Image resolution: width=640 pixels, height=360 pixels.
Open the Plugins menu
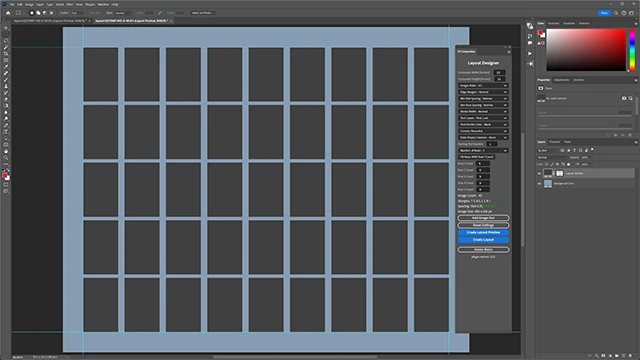click(90, 4)
